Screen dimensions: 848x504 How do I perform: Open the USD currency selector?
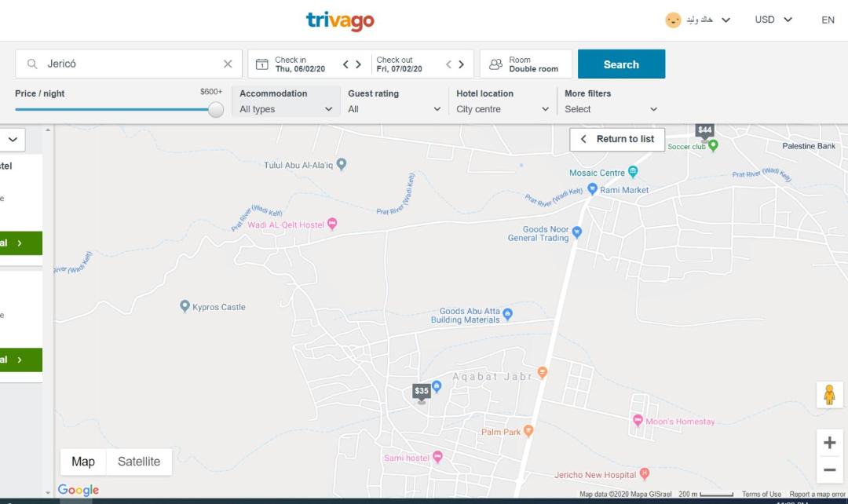(773, 20)
